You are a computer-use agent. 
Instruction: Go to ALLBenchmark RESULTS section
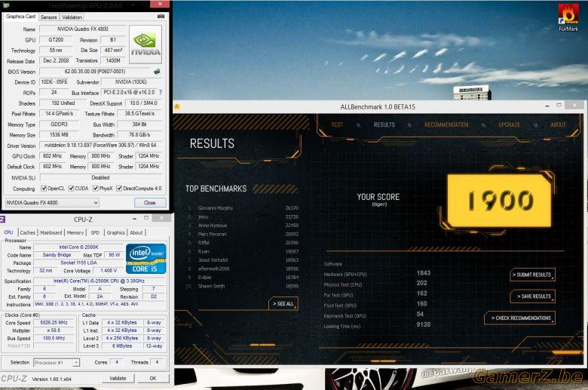click(384, 124)
